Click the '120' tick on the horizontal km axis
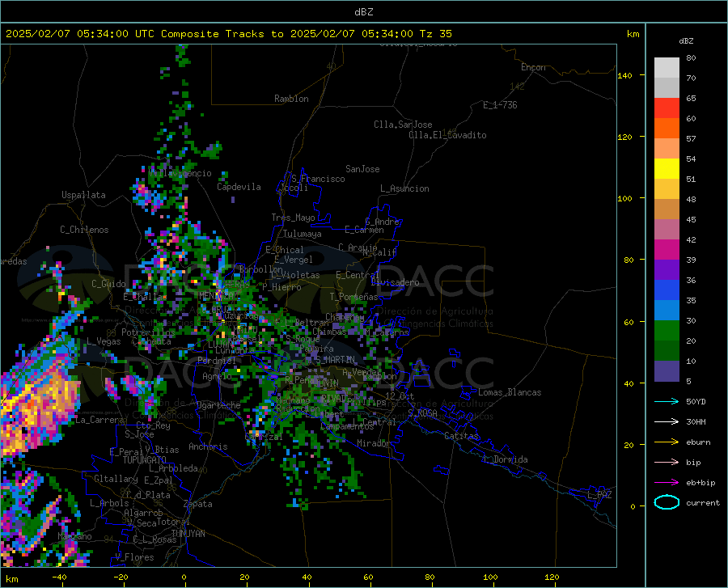 pos(552,577)
